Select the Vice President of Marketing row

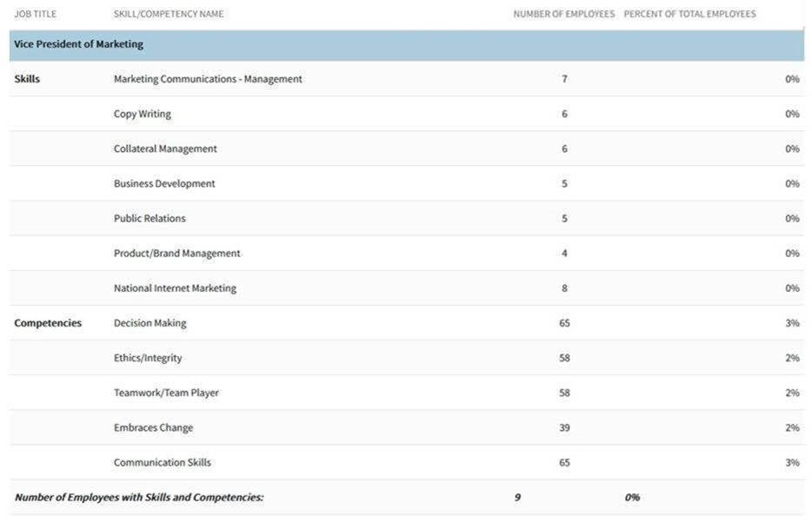(x=79, y=44)
